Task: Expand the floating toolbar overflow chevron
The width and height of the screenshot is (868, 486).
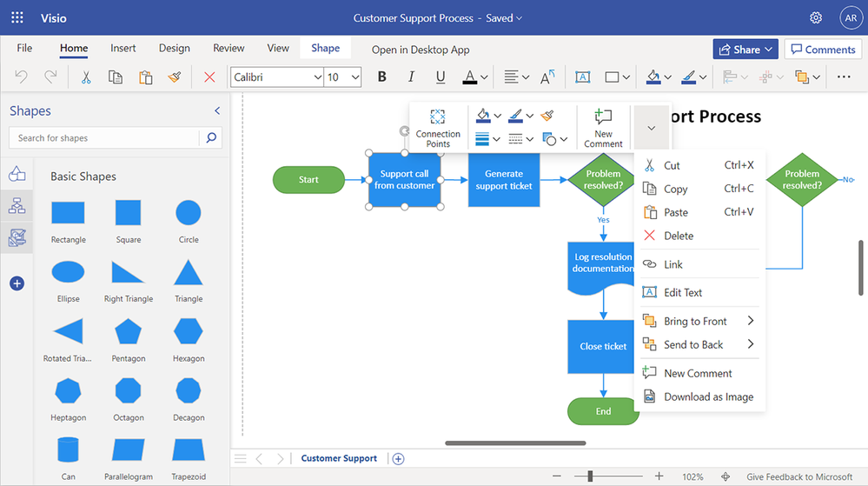Action: coord(652,128)
